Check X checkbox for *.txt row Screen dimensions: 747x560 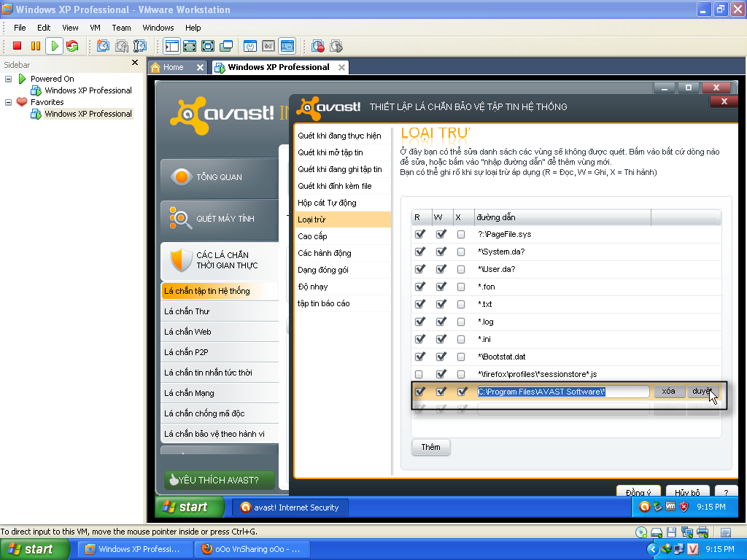pyautogui.click(x=461, y=304)
